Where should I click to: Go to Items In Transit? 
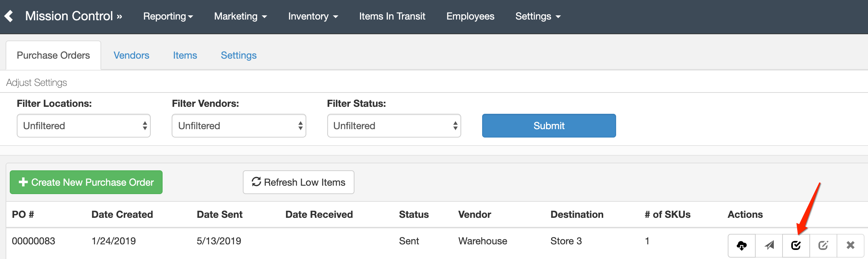pos(392,16)
